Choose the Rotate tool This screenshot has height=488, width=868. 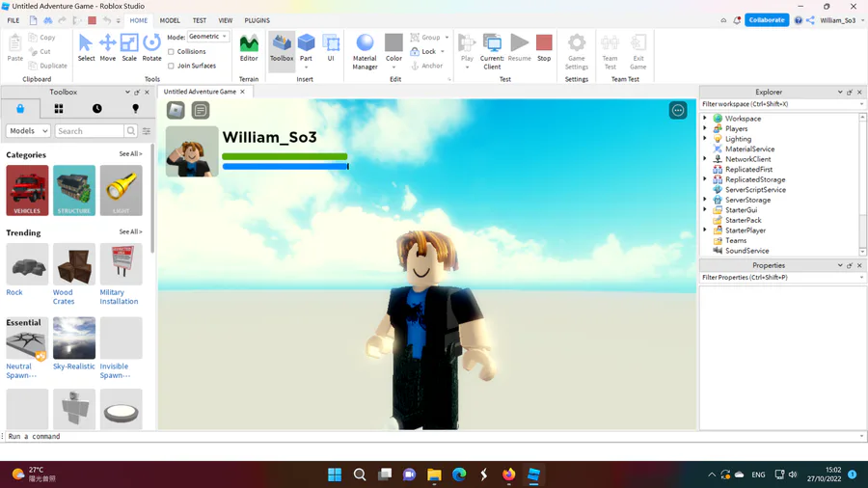(151, 47)
